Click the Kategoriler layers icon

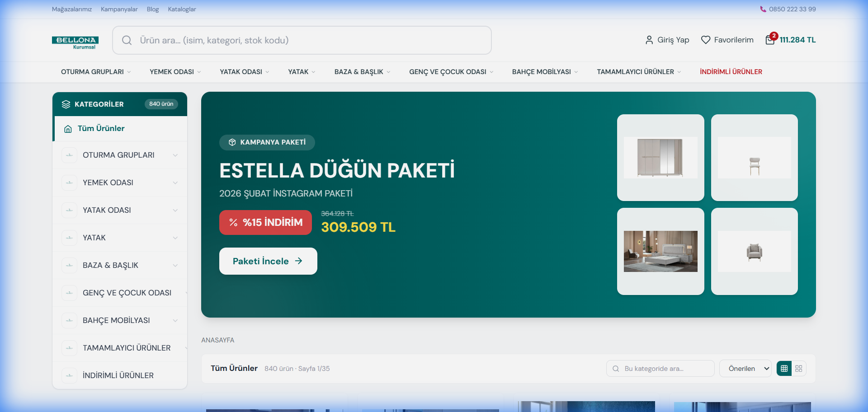[66, 104]
